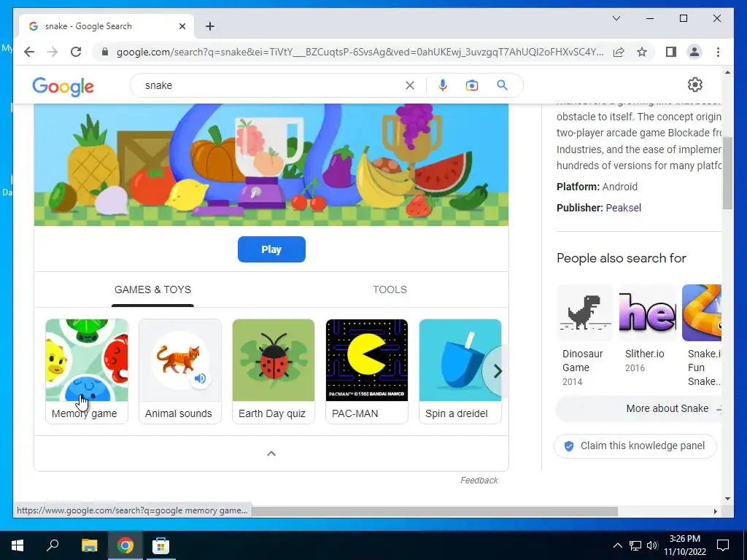Open the Memory game card
Image resolution: width=747 pixels, height=560 pixels.
87,371
